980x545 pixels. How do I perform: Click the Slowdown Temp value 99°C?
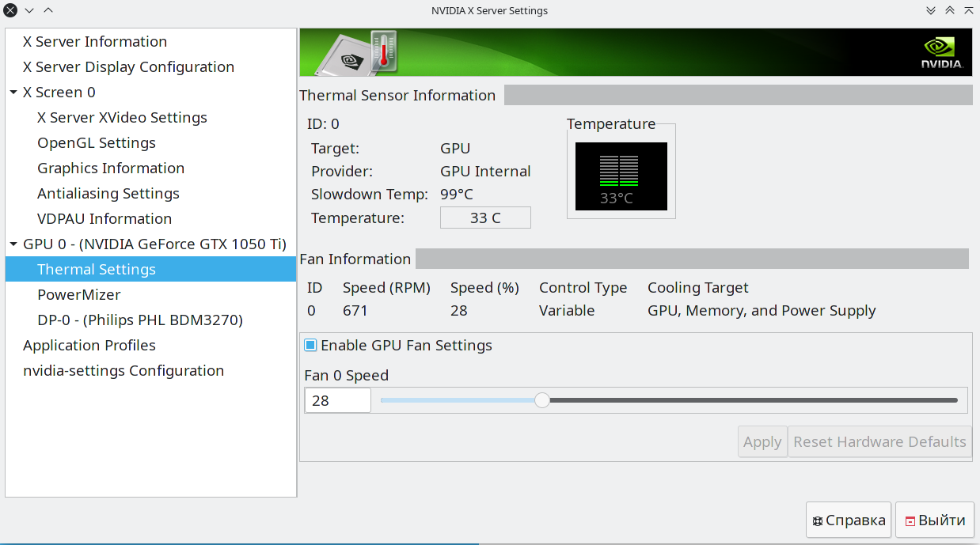point(457,194)
